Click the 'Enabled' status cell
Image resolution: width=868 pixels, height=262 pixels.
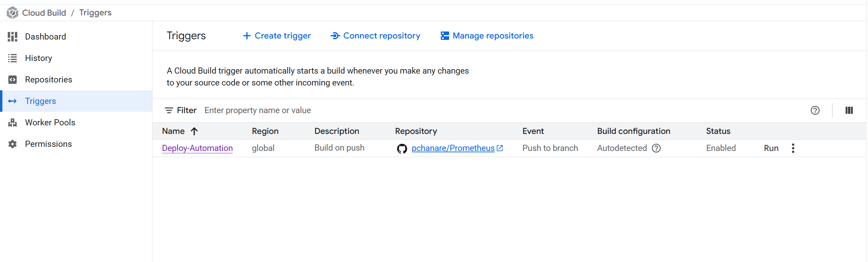click(721, 148)
